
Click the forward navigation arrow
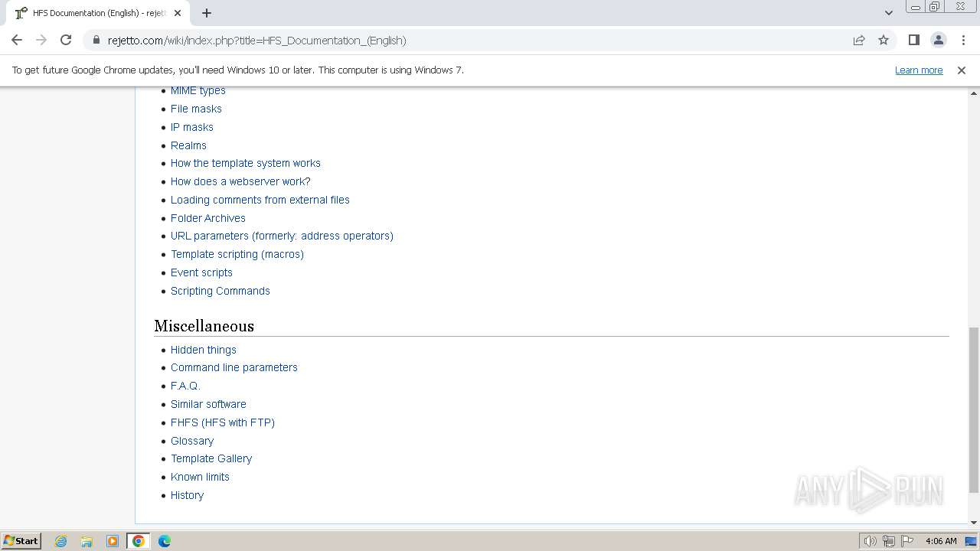click(41, 40)
